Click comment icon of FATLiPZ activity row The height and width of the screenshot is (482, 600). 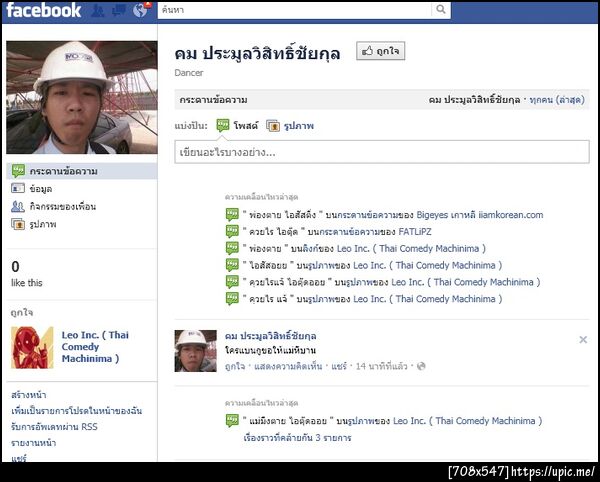pos(232,232)
